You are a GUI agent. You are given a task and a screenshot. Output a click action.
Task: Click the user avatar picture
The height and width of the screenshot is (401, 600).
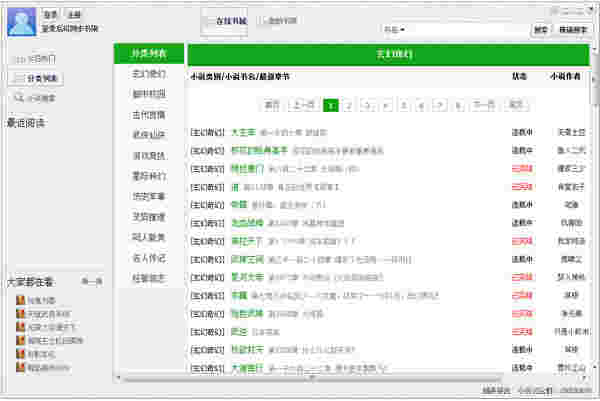click(x=22, y=22)
